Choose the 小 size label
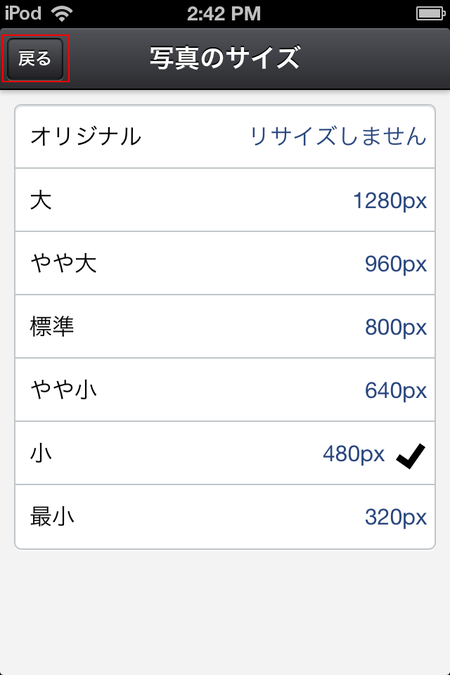 (41, 453)
